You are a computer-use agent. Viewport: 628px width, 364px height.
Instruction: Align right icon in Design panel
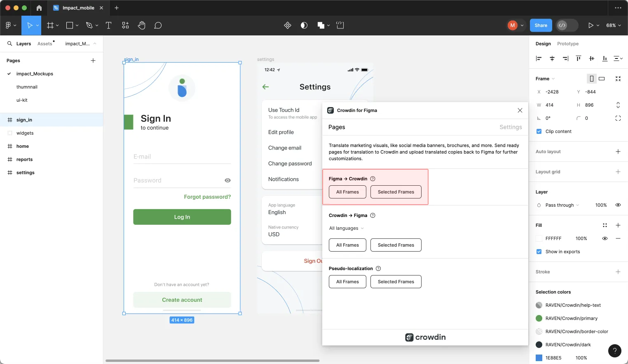[x=565, y=58]
